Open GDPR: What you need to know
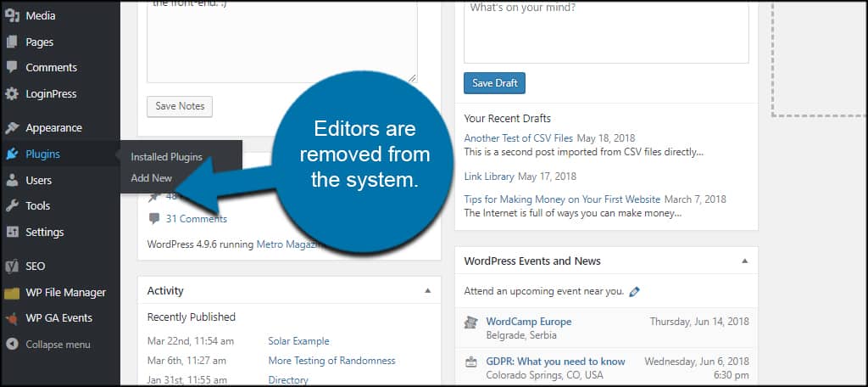 [x=555, y=362]
